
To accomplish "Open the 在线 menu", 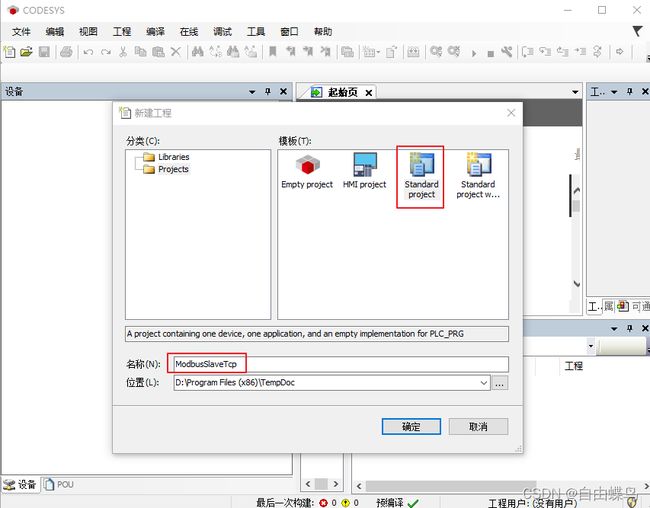I will tap(189, 32).
